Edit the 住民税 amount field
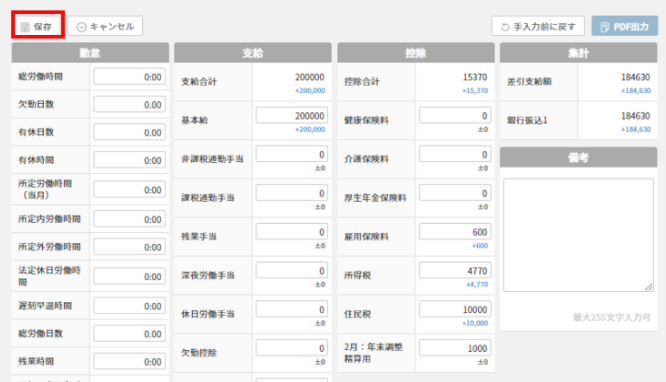Screen dimensions: 666x382 coord(455,309)
